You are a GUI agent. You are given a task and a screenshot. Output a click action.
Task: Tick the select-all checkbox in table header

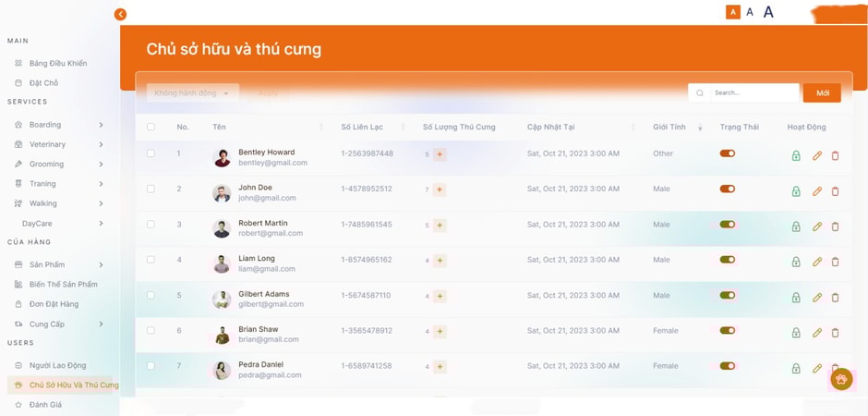click(x=151, y=127)
